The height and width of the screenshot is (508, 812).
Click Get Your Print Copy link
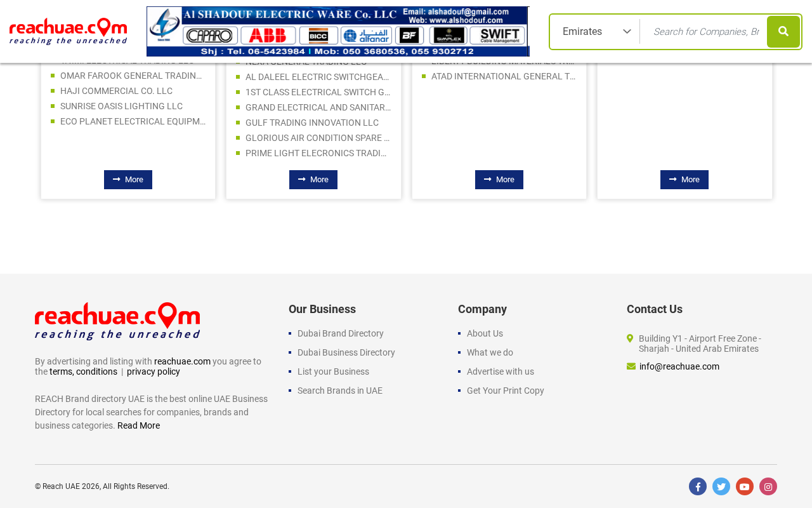[506, 391]
